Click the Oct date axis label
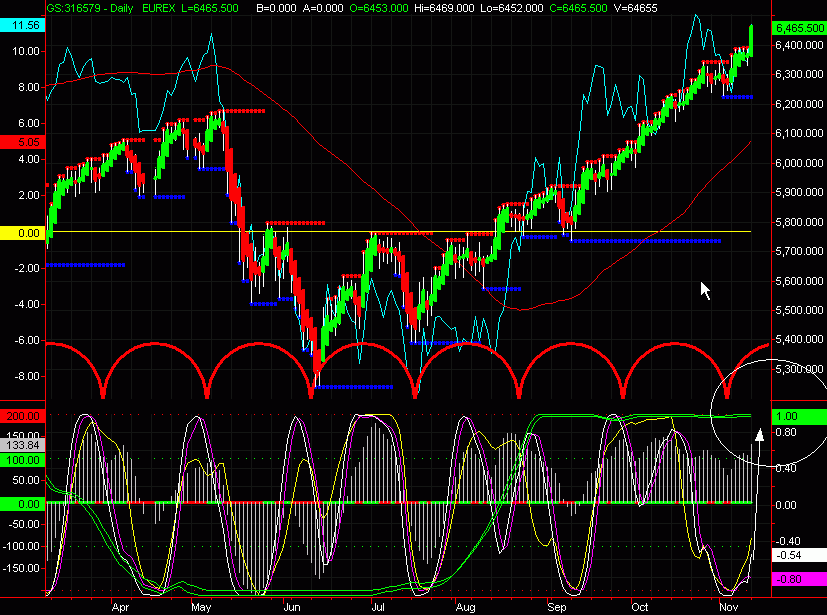 640,607
